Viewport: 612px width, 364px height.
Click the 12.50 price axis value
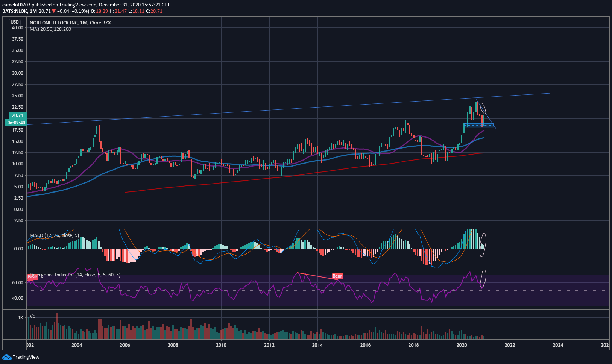point(17,153)
